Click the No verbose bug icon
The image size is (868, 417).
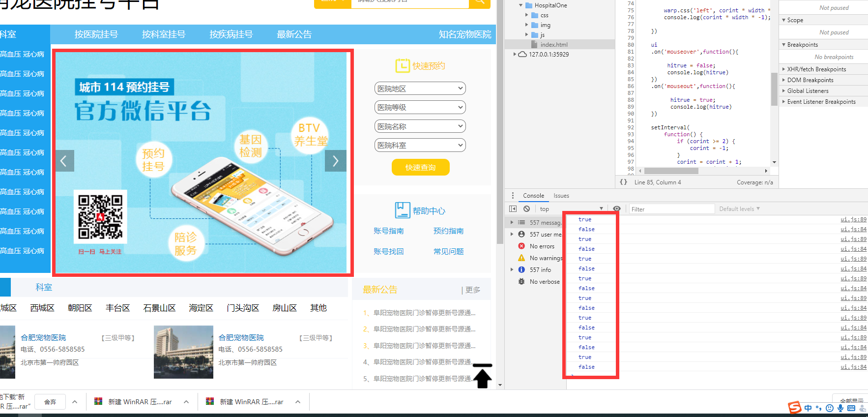[521, 282]
